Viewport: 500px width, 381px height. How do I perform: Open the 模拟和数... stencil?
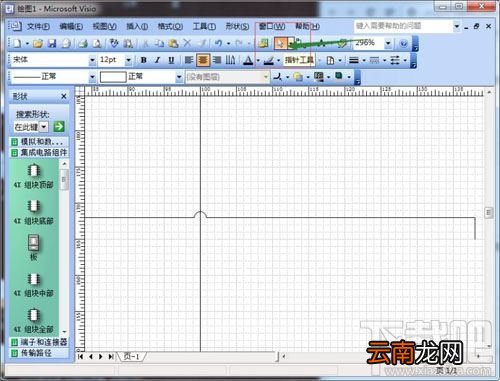point(39,142)
